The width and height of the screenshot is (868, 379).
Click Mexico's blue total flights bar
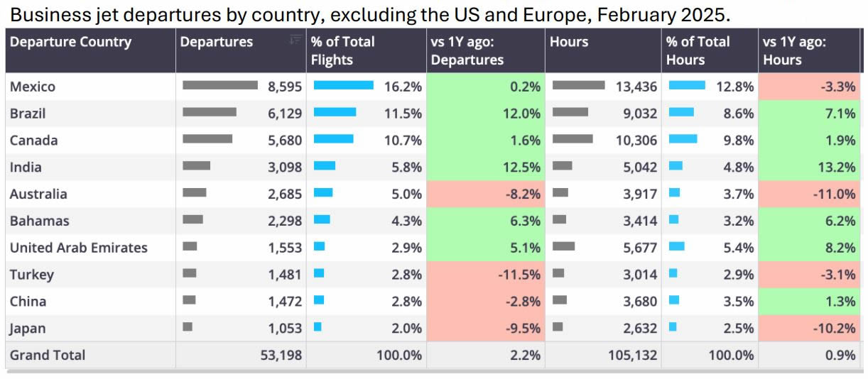[x=343, y=86]
